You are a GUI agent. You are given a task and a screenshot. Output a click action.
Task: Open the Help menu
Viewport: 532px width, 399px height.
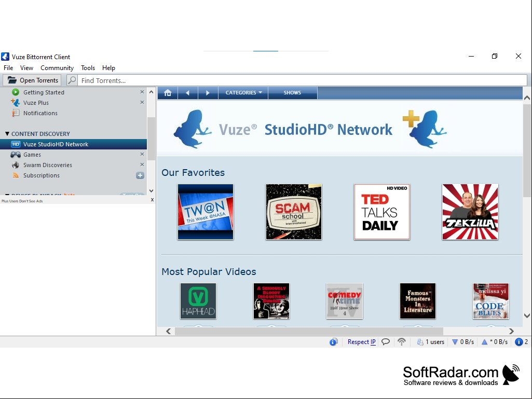coord(108,68)
